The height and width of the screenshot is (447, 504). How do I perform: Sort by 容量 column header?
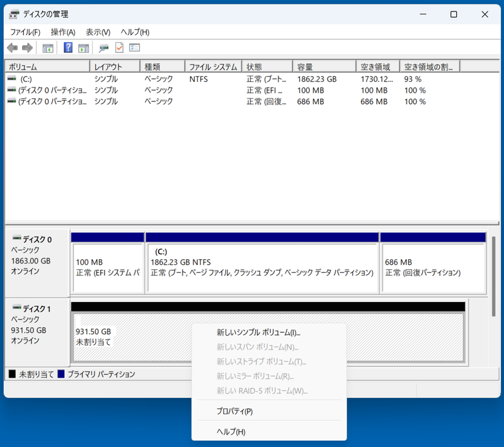pyautogui.click(x=324, y=67)
